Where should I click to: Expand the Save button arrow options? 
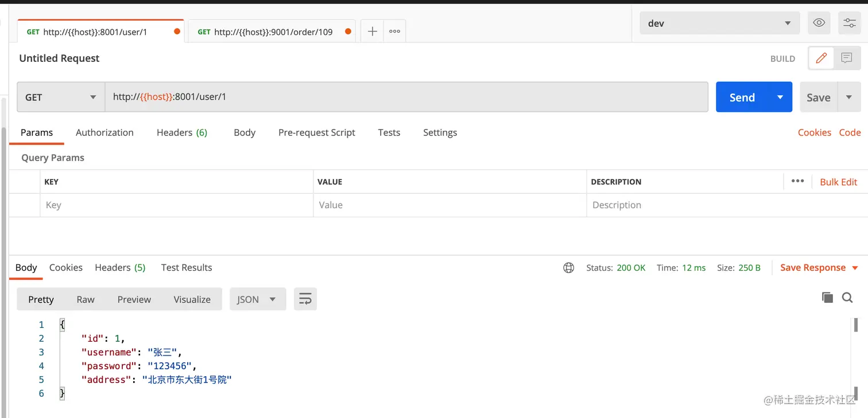[849, 97]
